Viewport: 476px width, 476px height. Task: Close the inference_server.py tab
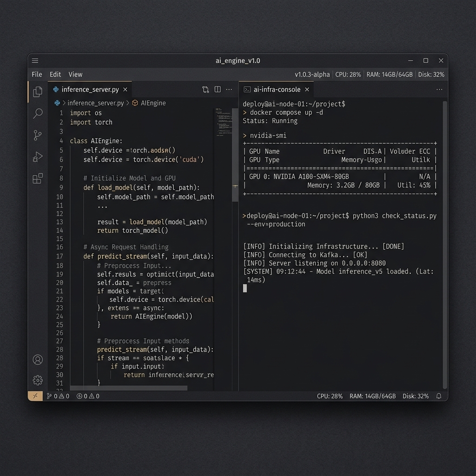(x=125, y=90)
